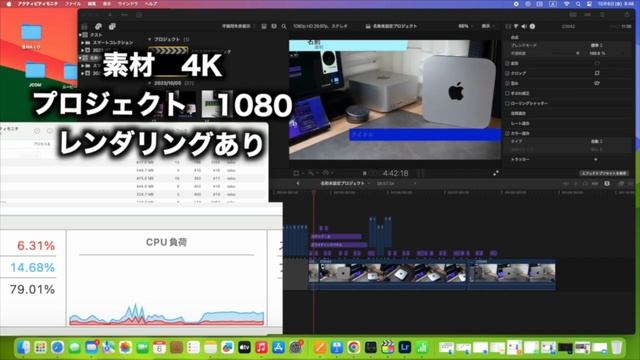Click the Crop onscreen control icon

[597, 73]
